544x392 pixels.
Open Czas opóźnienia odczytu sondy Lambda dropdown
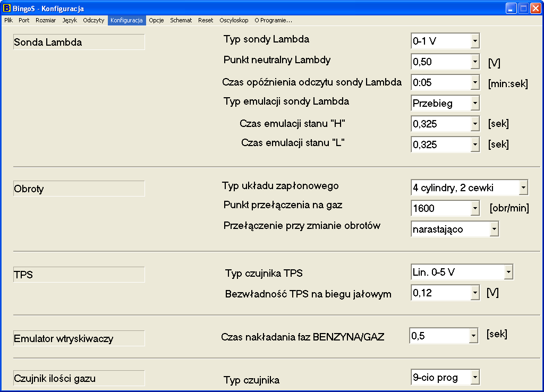click(475, 82)
